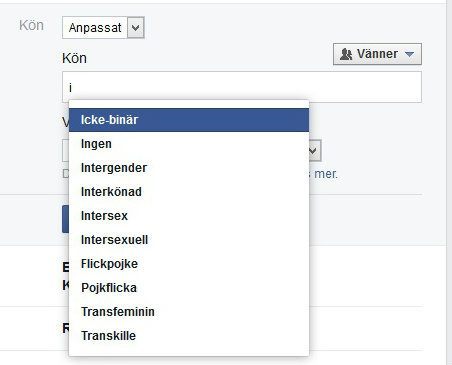Focus the Kön text input field
This screenshot has width=452, height=365.
pos(242,87)
